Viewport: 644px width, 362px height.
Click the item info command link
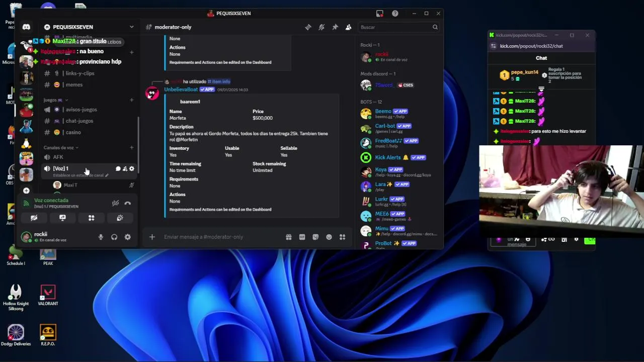pyautogui.click(x=219, y=81)
